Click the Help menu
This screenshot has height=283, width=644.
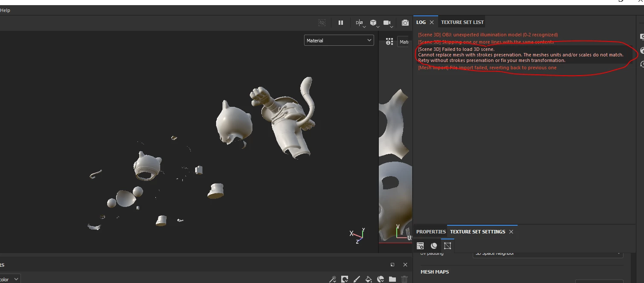(5, 10)
